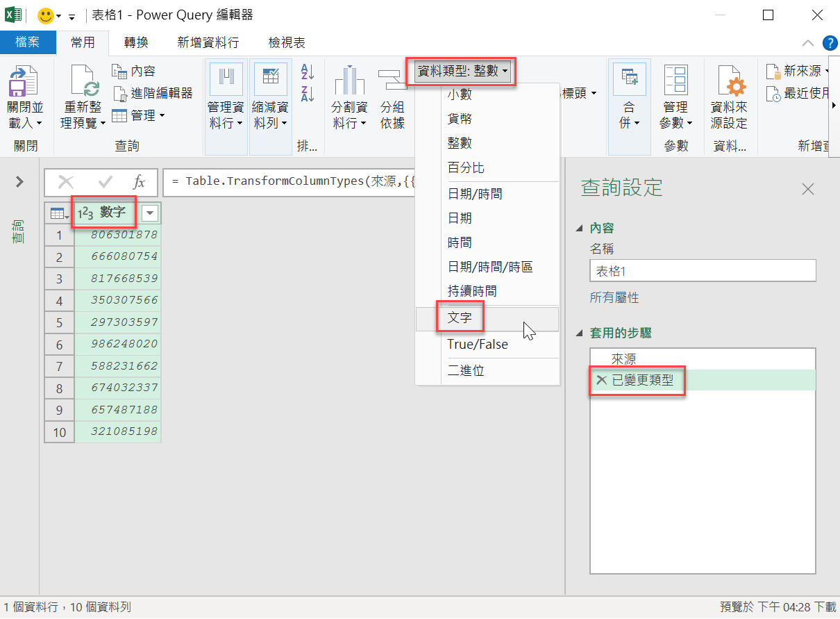
Task: Open 所有屬性 all properties link
Action: (614, 297)
